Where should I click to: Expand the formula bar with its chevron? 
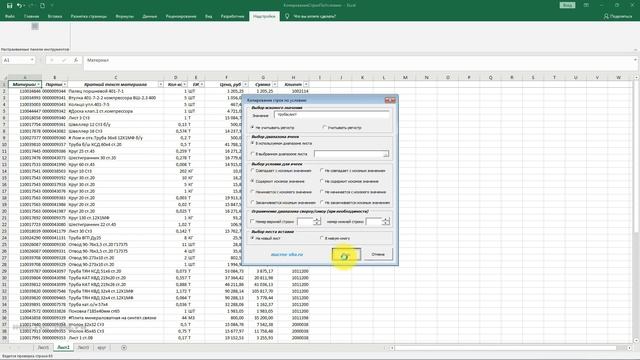(636, 60)
